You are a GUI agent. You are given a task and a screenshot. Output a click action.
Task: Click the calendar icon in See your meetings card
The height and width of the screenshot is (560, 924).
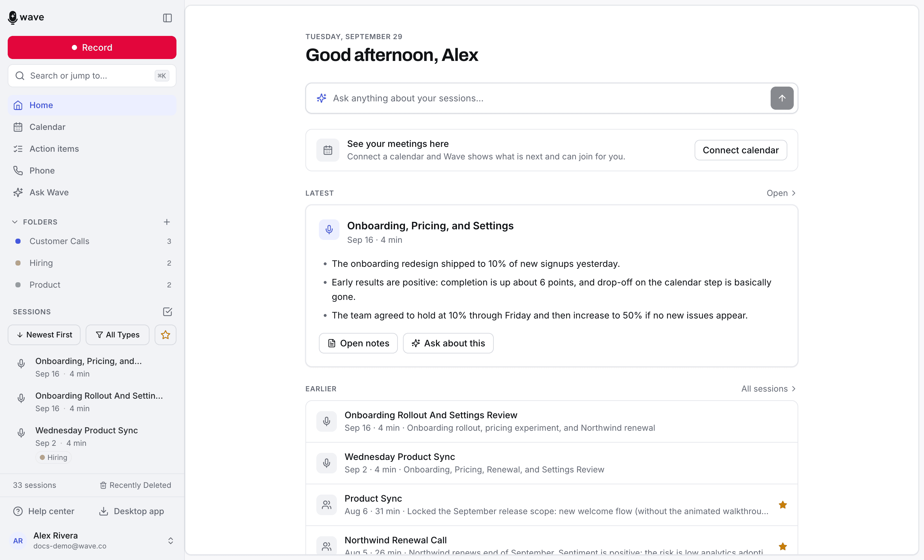pos(328,150)
